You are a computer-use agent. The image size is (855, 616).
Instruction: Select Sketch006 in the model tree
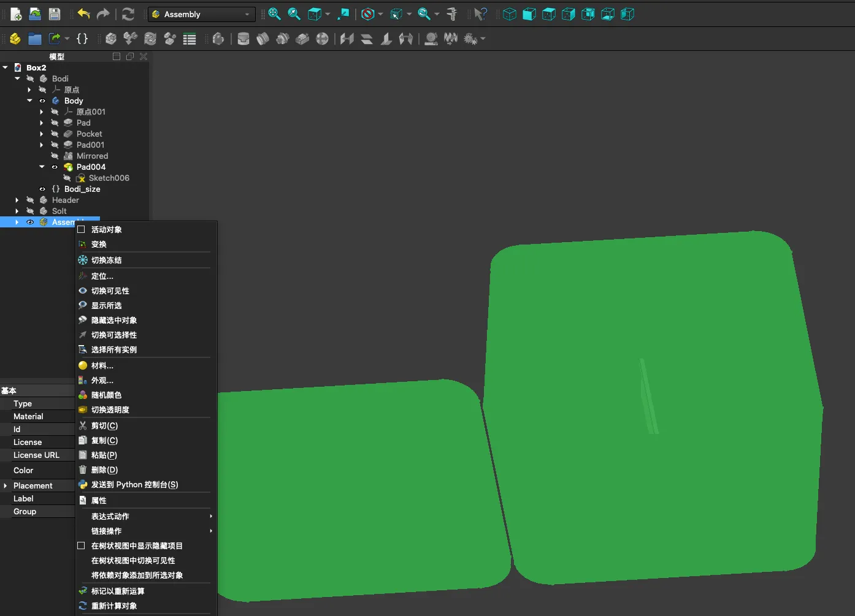[x=109, y=178]
